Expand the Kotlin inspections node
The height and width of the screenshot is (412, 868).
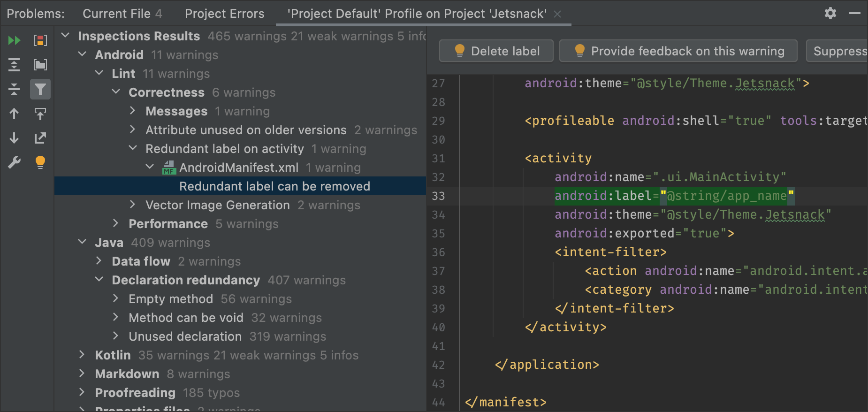[82, 355]
